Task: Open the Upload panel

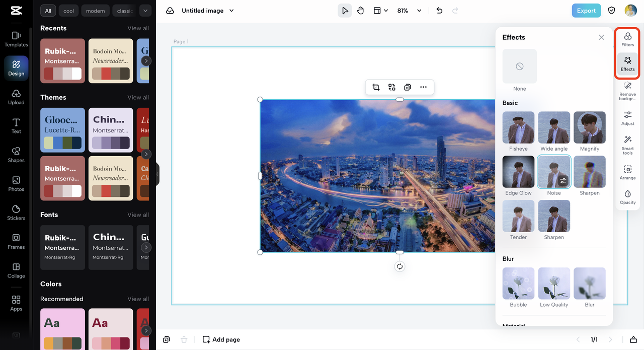Action: click(x=16, y=97)
